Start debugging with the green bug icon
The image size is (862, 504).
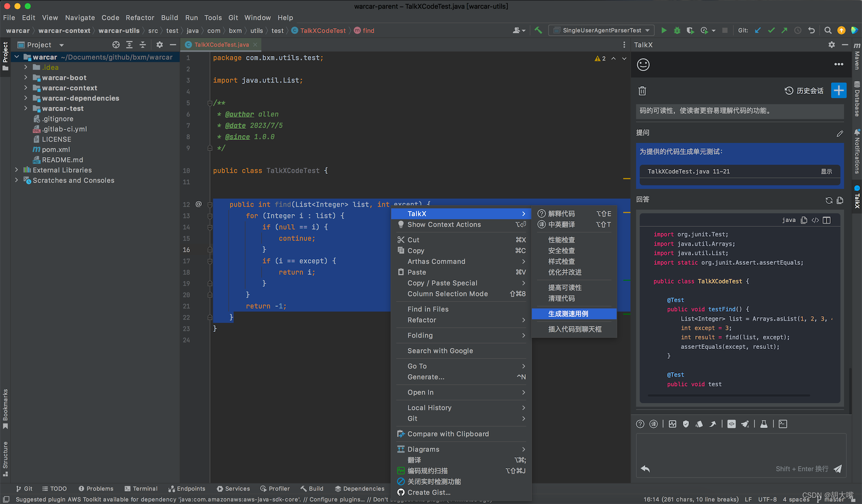[x=677, y=30]
